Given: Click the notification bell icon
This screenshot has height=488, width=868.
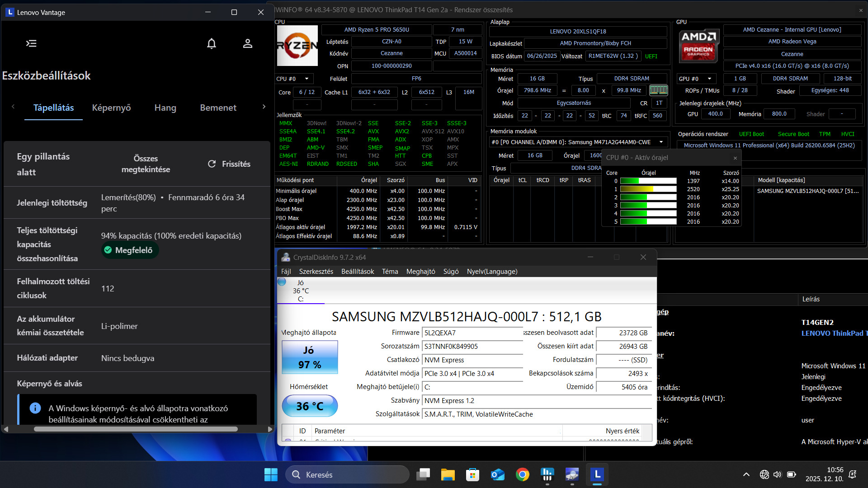Looking at the screenshot, I should tap(212, 43).
